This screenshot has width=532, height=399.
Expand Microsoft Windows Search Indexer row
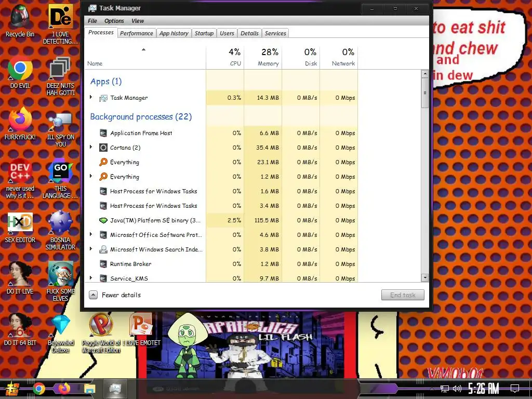click(90, 249)
